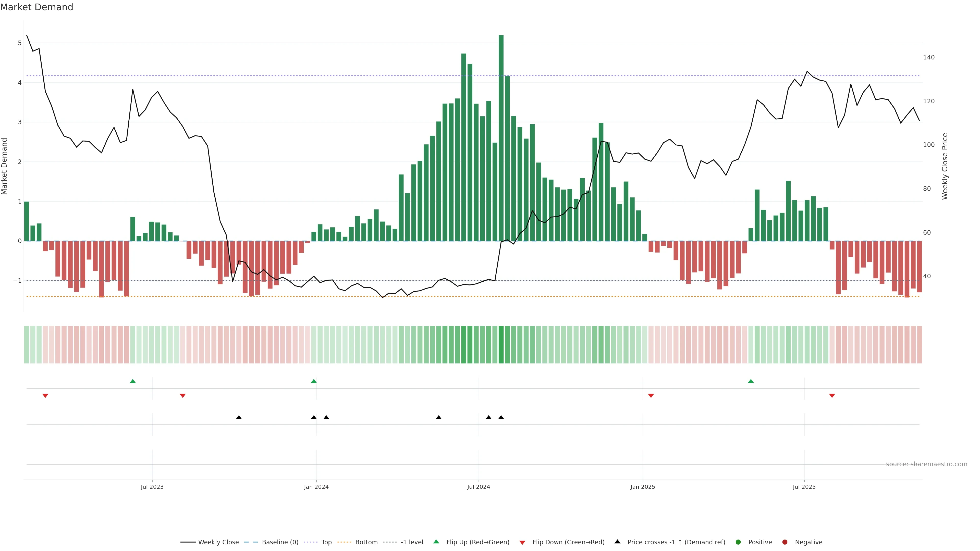Click the darkest green heatmap strip cell
Screen dimensions: 980x551
501,345
